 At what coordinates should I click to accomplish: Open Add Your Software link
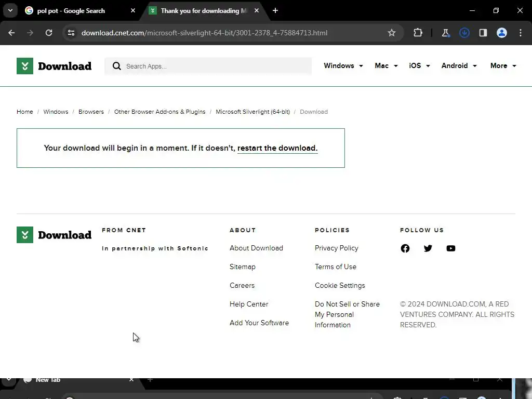tap(259, 323)
